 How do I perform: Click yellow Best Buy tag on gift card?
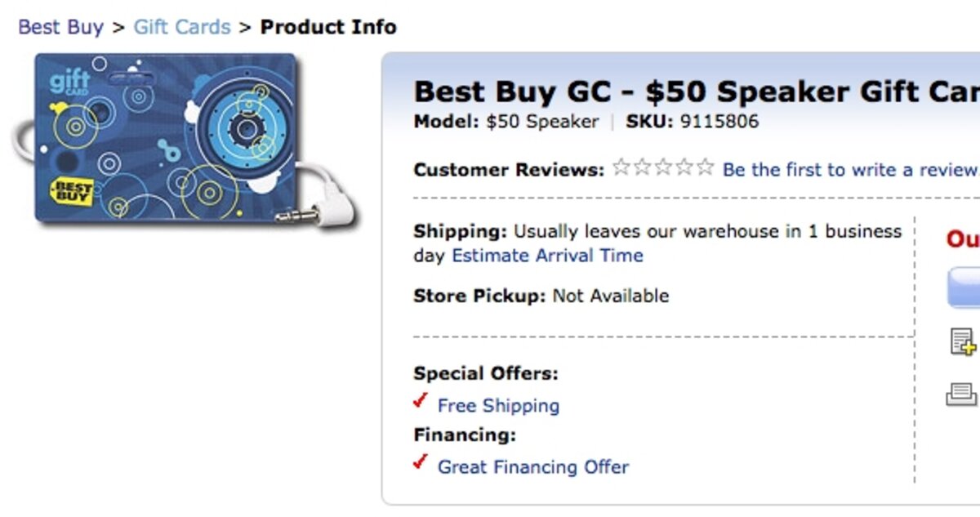click(72, 191)
